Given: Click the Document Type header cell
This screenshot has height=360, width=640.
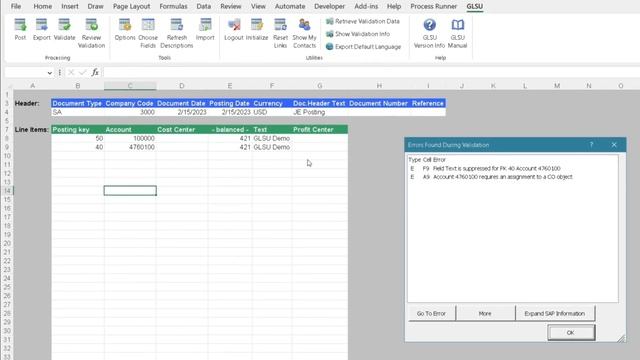Looking at the screenshot, I should point(78,103).
